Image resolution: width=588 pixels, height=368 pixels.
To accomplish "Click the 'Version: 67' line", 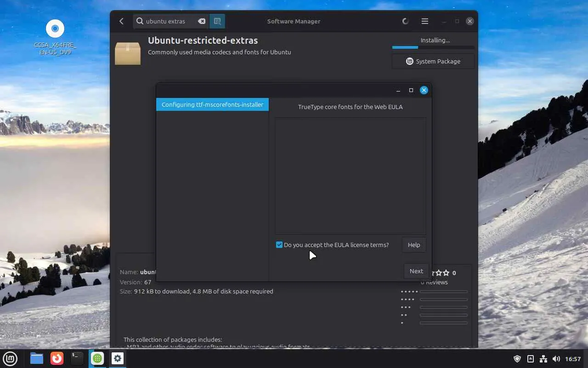I will coord(136,282).
